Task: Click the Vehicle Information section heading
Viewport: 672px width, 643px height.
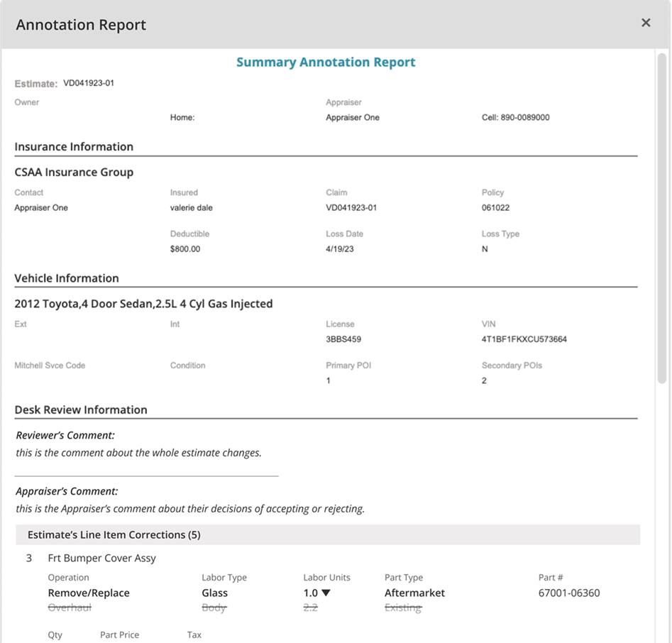Action: coord(67,278)
